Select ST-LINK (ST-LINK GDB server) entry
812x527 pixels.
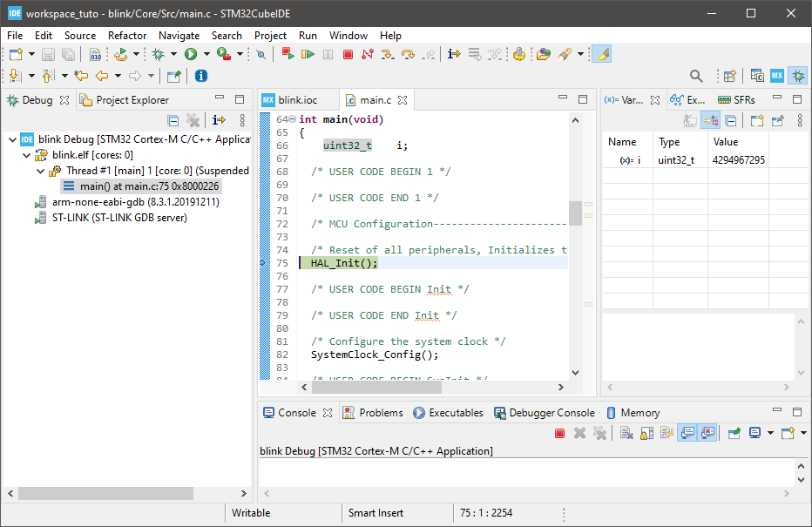[111, 218]
